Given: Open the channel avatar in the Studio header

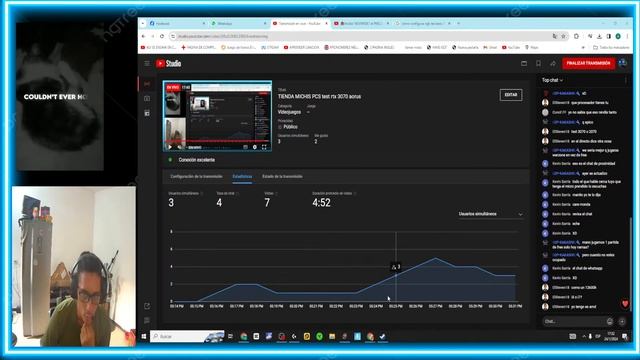Looking at the screenshot, I should pos(622,63).
